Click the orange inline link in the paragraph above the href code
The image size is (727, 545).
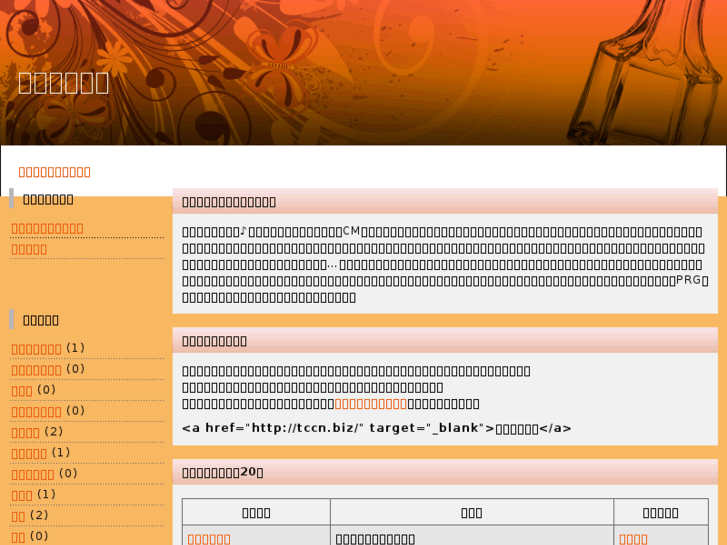coord(371,404)
